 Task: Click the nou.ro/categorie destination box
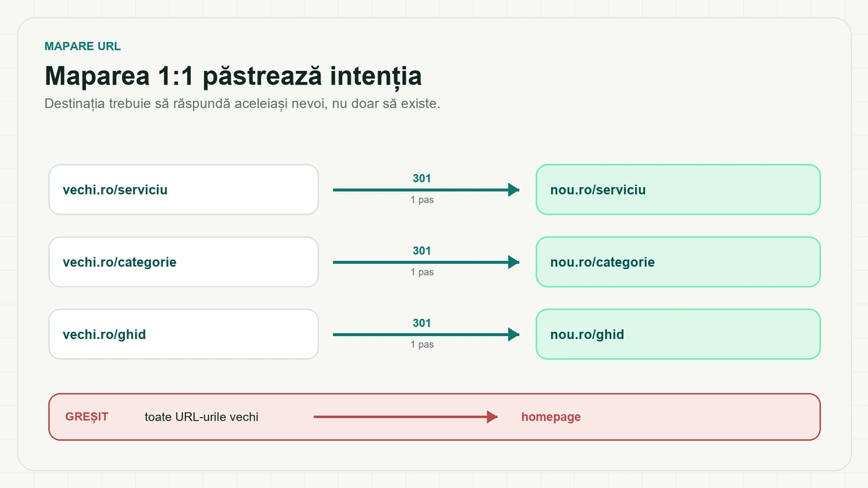point(678,262)
